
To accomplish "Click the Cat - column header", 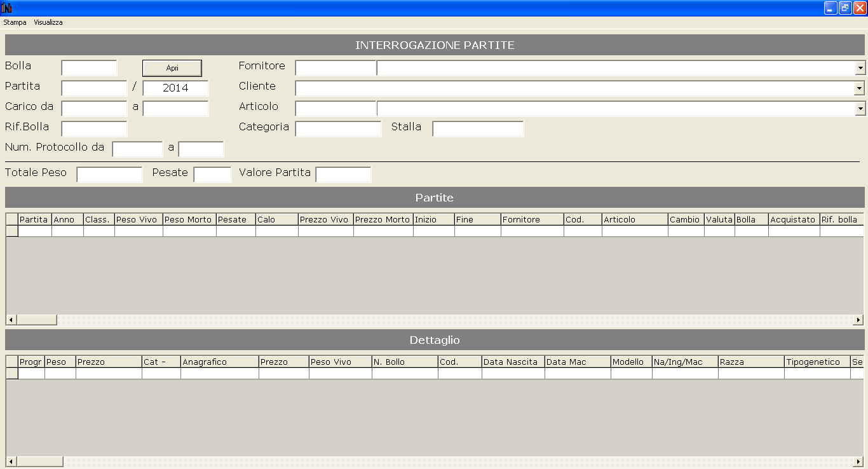I will point(161,362).
